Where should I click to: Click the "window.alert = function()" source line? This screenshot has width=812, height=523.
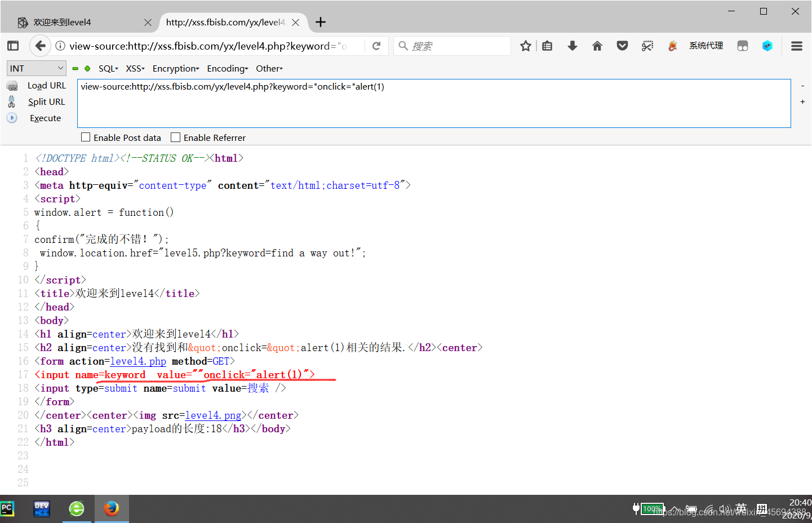coord(104,212)
